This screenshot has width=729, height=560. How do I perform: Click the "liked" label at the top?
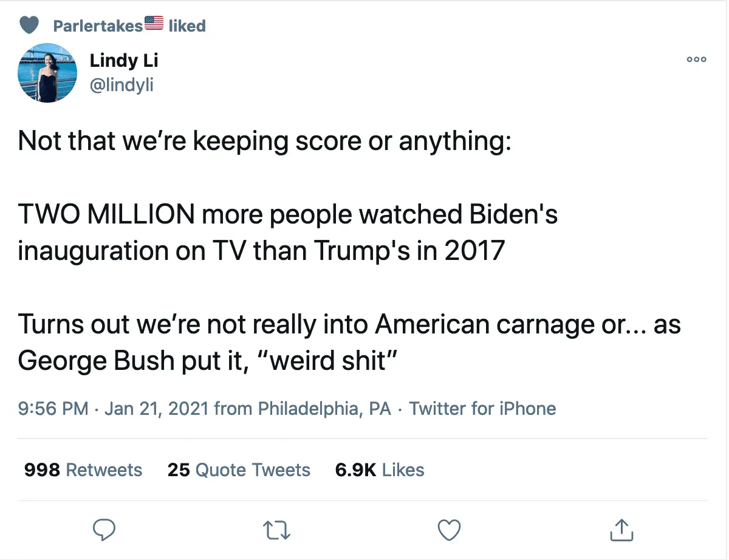187,26
